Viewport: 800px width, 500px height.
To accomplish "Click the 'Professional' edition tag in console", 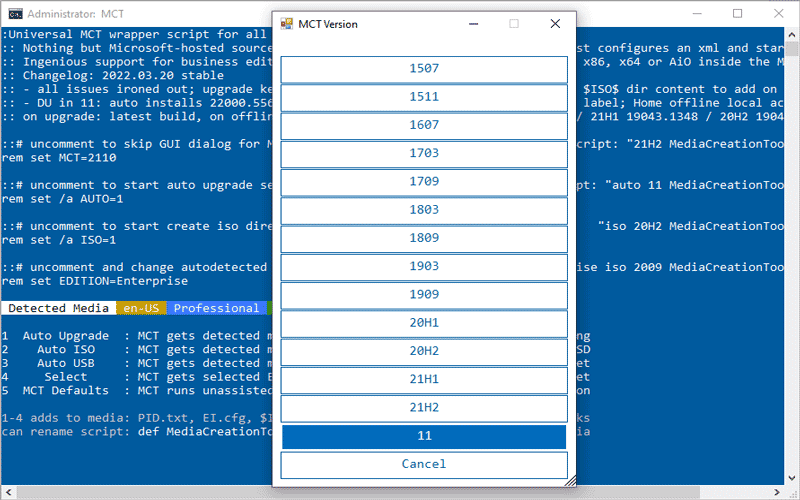I will pos(216,308).
